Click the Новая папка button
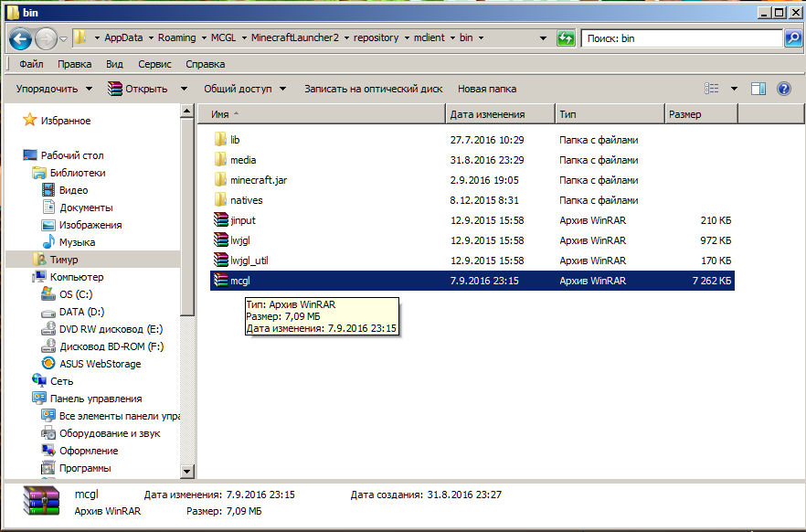Image resolution: width=806 pixels, height=532 pixels. [486, 89]
